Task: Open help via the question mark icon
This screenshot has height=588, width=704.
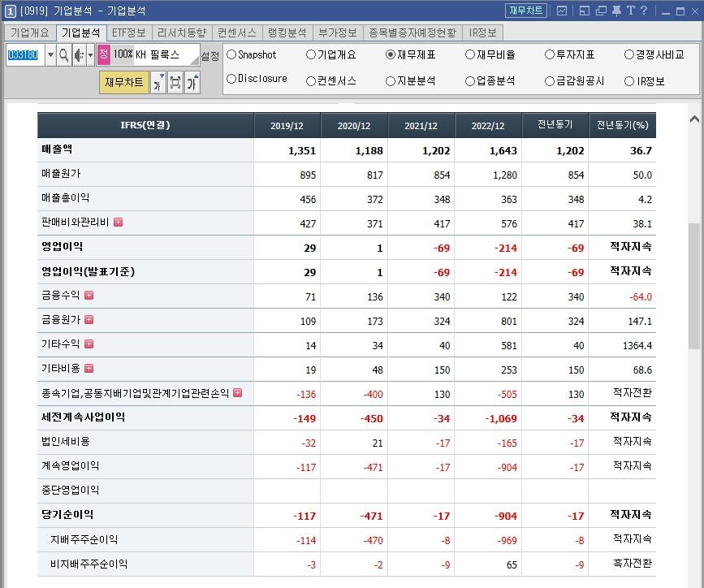Action: 644,11
